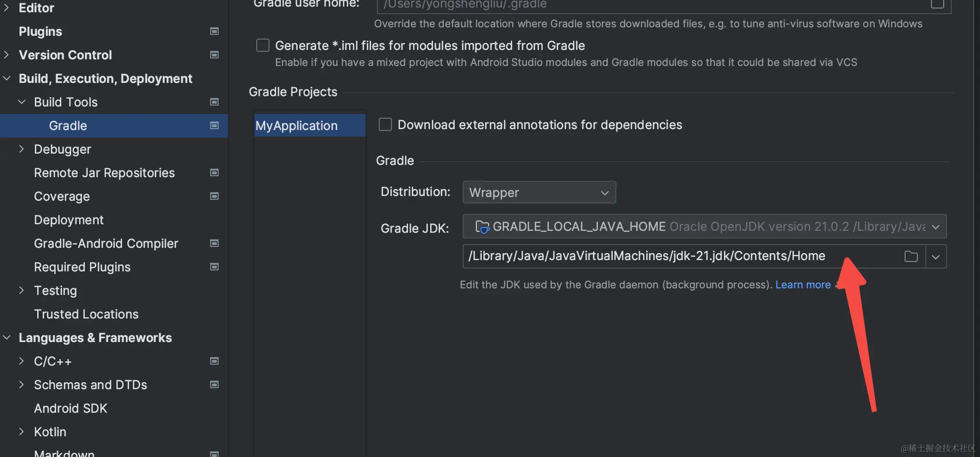
Task: Open the Distribution Wrapper dropdown
Action: (x=539, y=193)
